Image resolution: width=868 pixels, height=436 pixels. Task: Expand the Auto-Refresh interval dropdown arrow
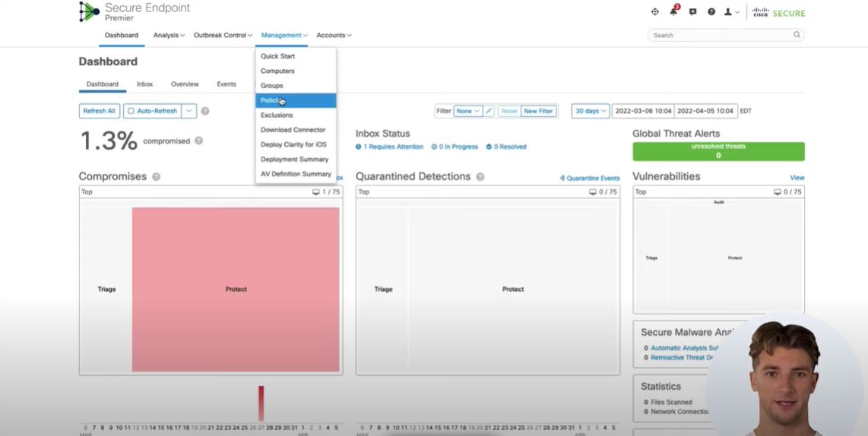188,111
